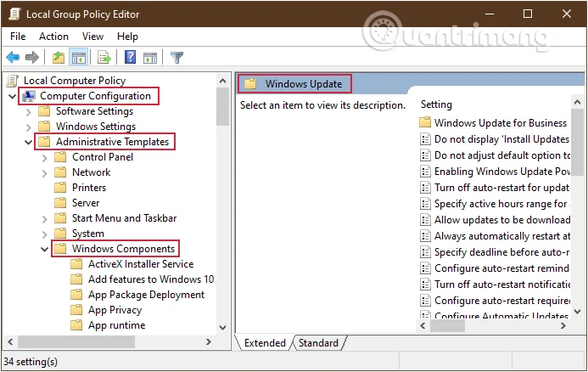The height and width of the screenshot is (372, 588).
Task: Click the Back arrow toolbar icon
Action: (x=13, y=58)
